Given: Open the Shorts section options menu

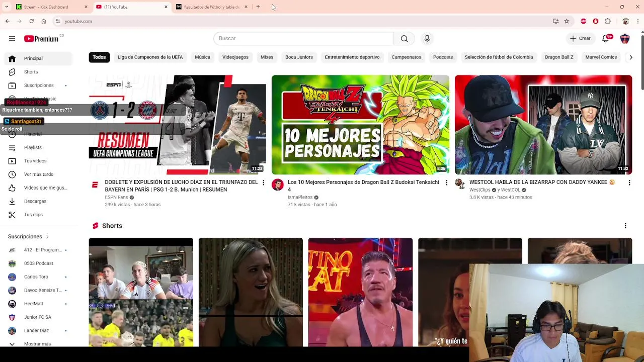Looking at the screenshot, I should (625, 226).
